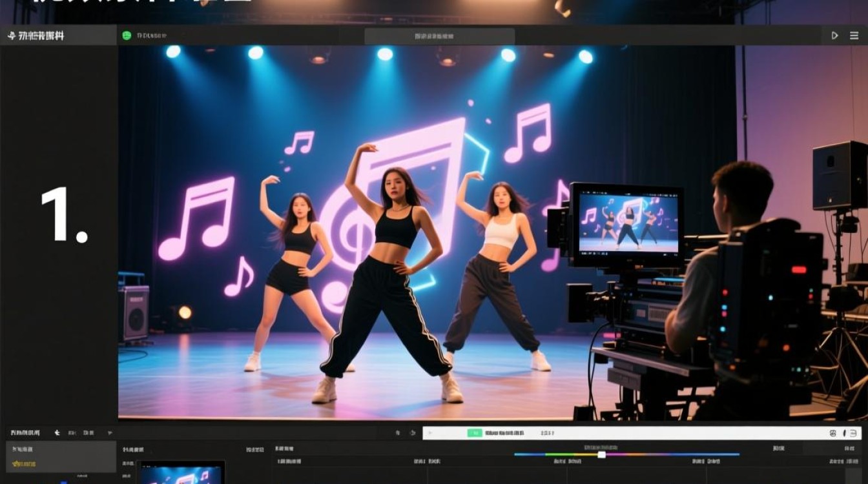The height and width of the screenshot is (484, 868).
Task: Open the stage clip thumbnail in bottom panel
Action: point(181,473)
